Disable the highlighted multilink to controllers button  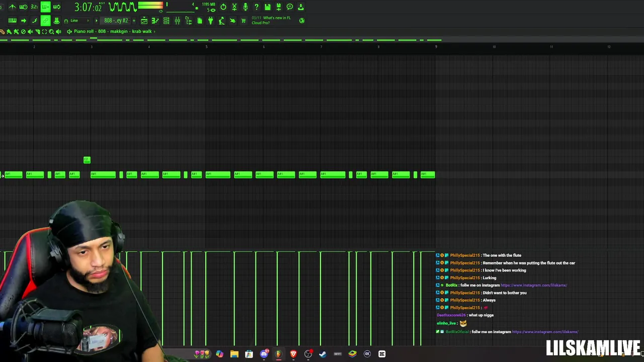(45, 21)
